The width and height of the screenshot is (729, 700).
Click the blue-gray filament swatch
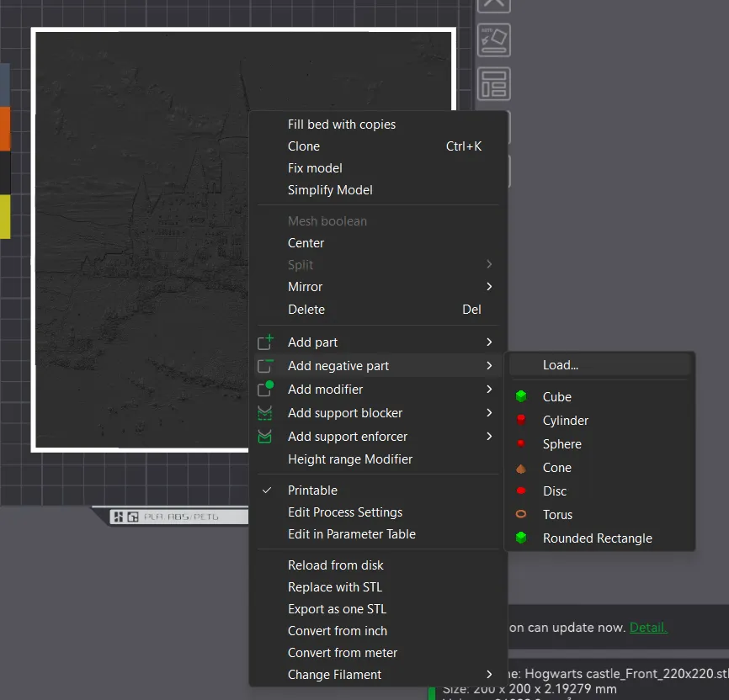click(5, 85)
